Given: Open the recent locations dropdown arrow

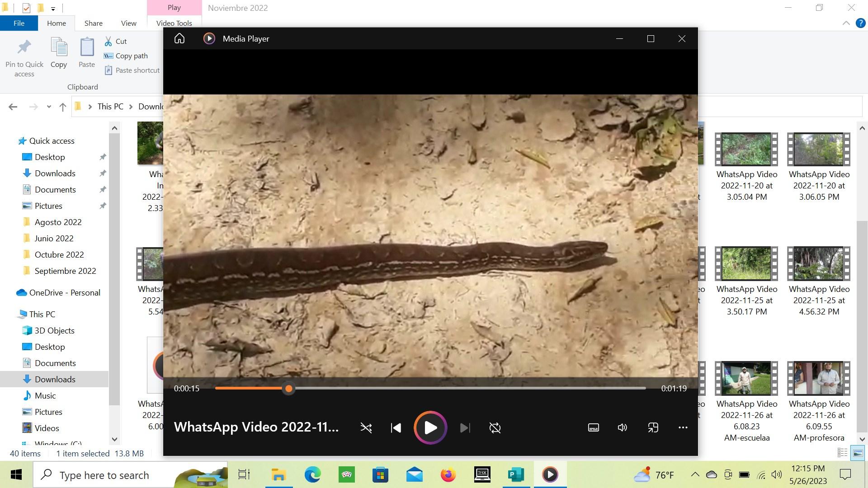Looking at the screenshot, I should 49,107.
